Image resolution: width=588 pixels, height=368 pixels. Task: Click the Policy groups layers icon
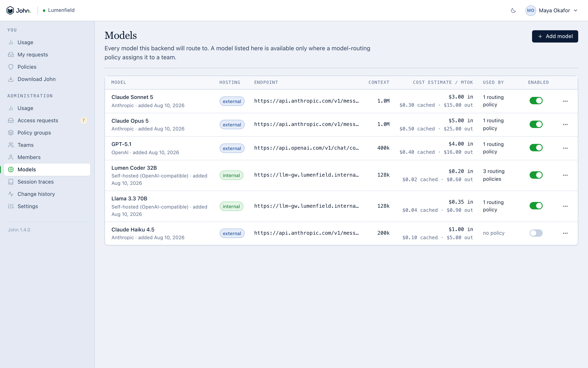tap(11, 133)
